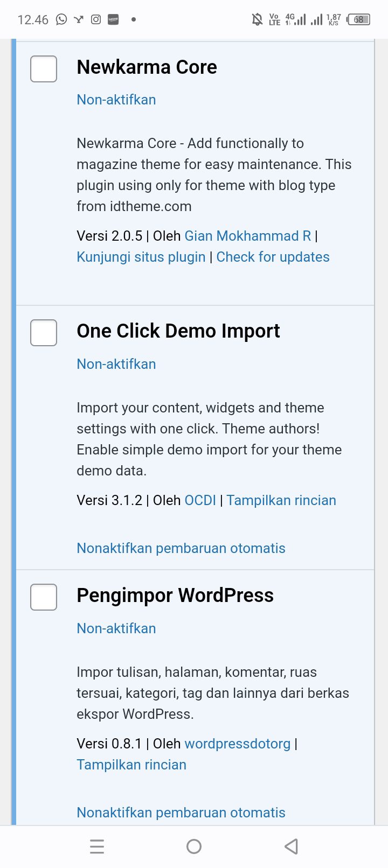This screenshot has width=388, height=868.
Task: Tap the WhatsApp notification icon in status bar
Action: 61,19
